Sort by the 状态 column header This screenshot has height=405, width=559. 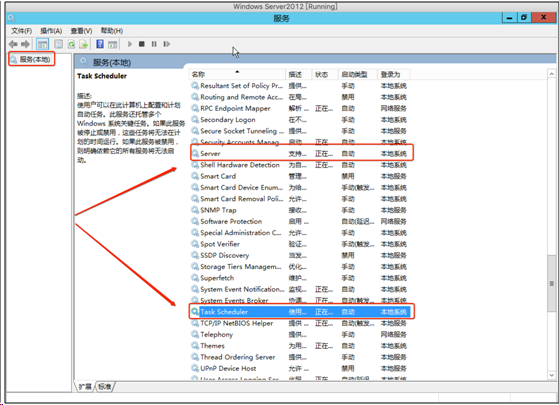click(x=325, y=74)
